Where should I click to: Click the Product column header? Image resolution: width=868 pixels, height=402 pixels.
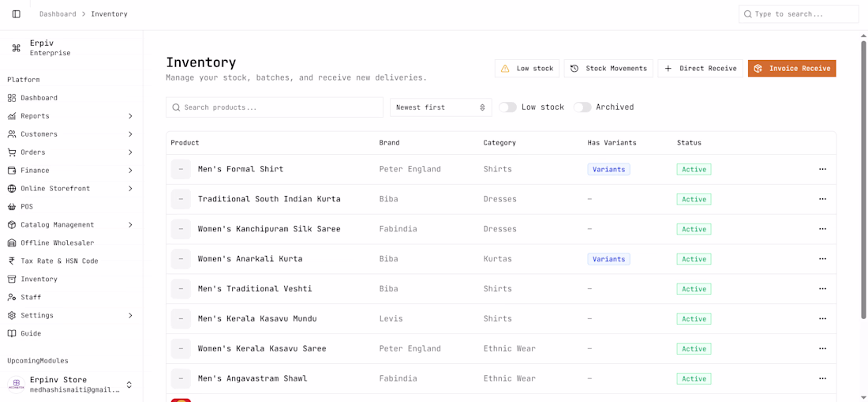[x=185, y=143]
